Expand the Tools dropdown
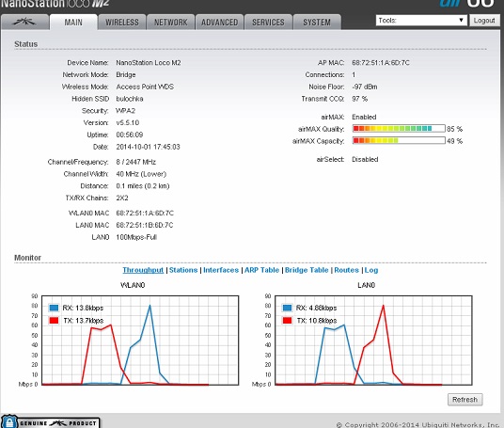The image size is (504, 428). click(421, 21)
